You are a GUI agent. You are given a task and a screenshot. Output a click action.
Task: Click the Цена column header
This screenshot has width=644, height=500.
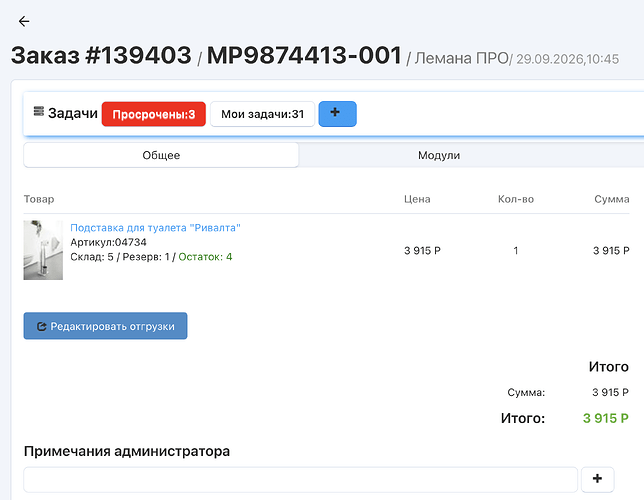[417, 199]
